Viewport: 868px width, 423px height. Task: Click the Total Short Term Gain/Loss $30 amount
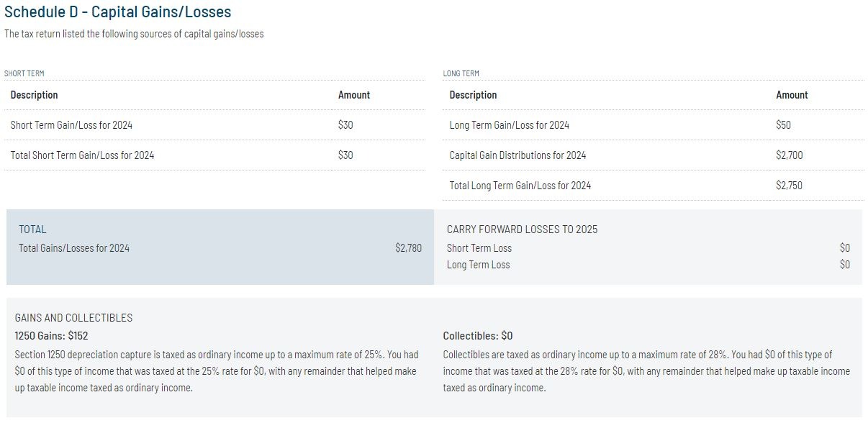(x=345, y=155)
